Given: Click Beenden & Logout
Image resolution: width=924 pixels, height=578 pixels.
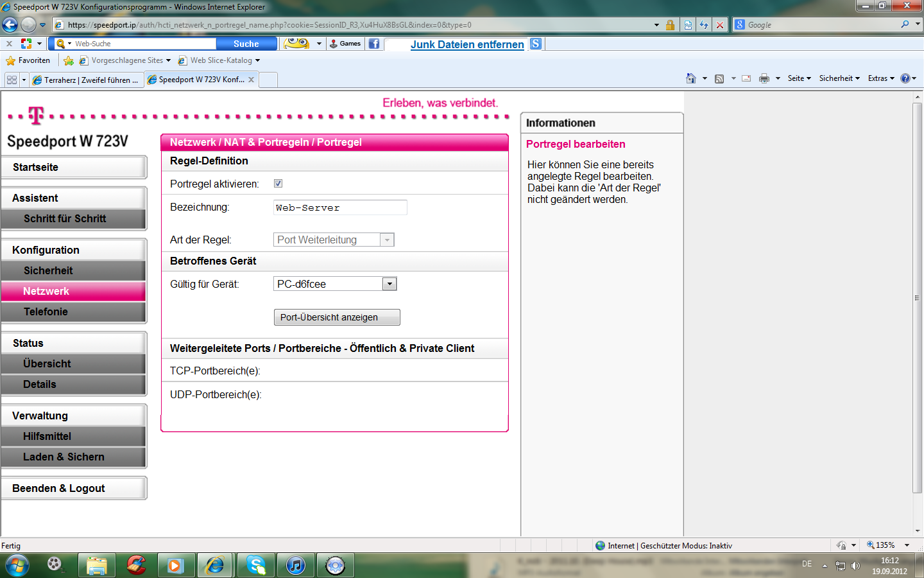Looking at the screenshot, I should click(74, 488).
